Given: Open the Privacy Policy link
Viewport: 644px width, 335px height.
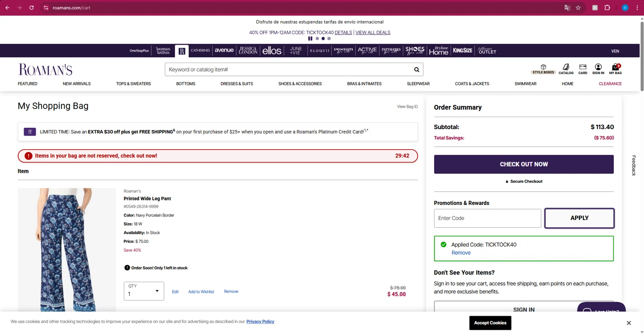Looking at the screenshot, I should click(x=260, y=321).
